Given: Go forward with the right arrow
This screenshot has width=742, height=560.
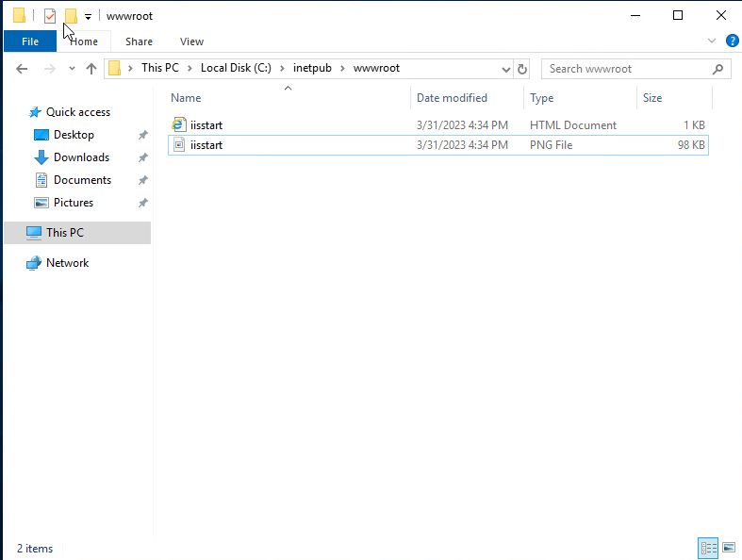Looking at the screenshot, I should pos(50,69).
